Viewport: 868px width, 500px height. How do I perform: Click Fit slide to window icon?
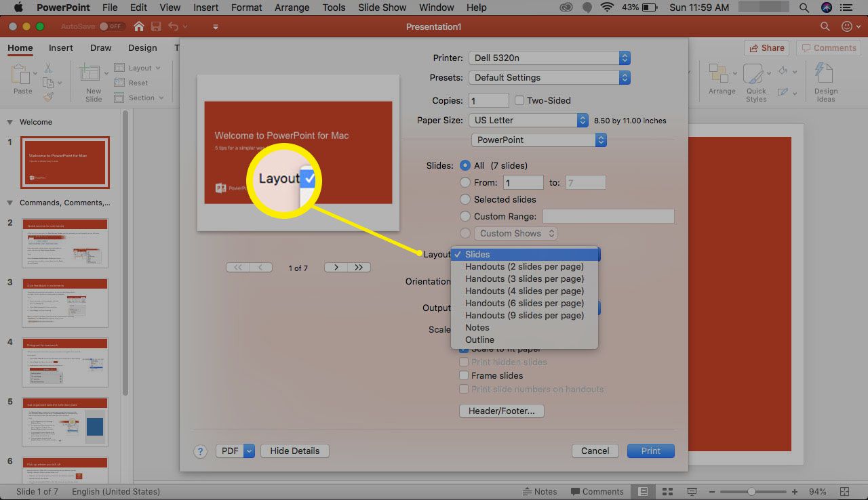pos(845,491)
